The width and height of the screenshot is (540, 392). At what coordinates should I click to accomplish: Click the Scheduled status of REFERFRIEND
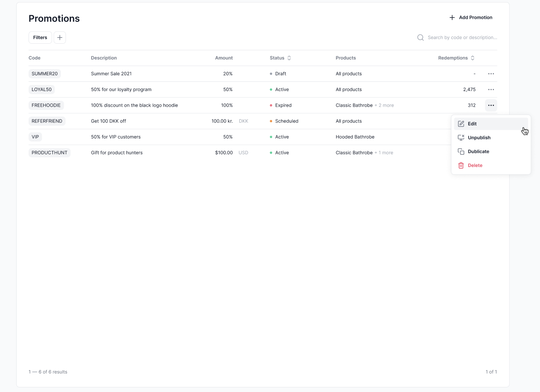(x=284, y=121)
